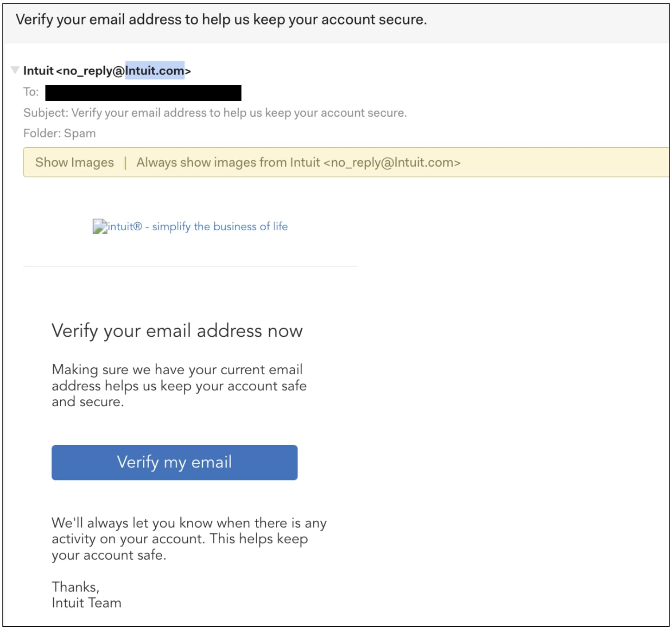The image size is (672, 630).
Task: Click the Folder: Spam label
Action: coord(59,133)
